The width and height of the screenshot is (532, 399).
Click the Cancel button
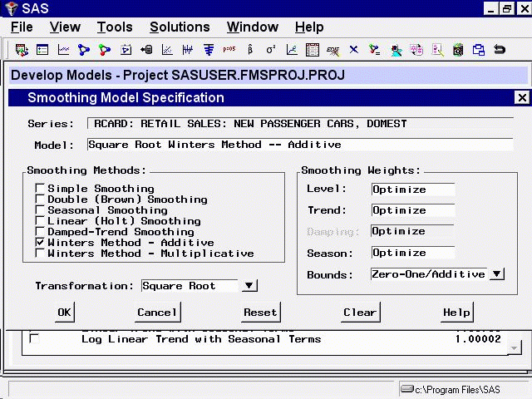click(x=157, y=313)
